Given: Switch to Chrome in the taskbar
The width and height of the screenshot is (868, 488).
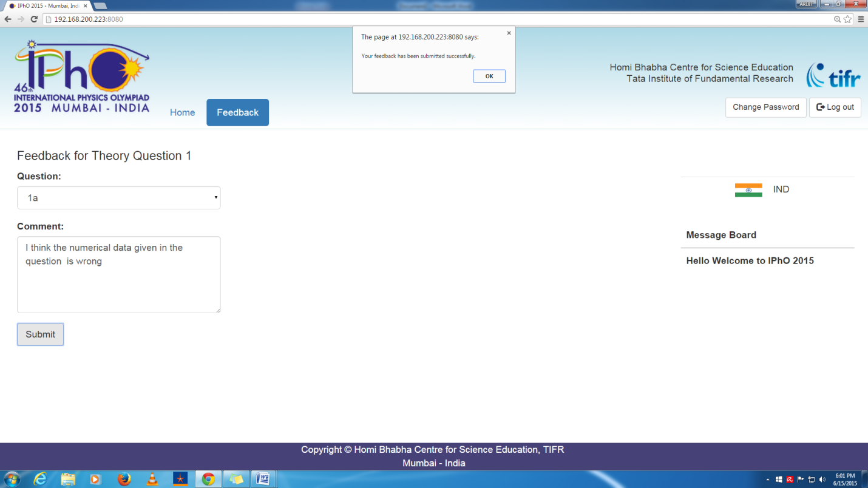Looking at the screenshot, I should (x=208, y=479).
